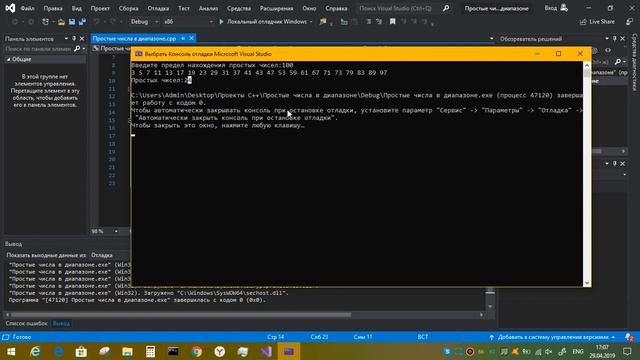The height and width of the screenshot is (360, 640).
Task: Open the Расширения menu
Action: 276,8
